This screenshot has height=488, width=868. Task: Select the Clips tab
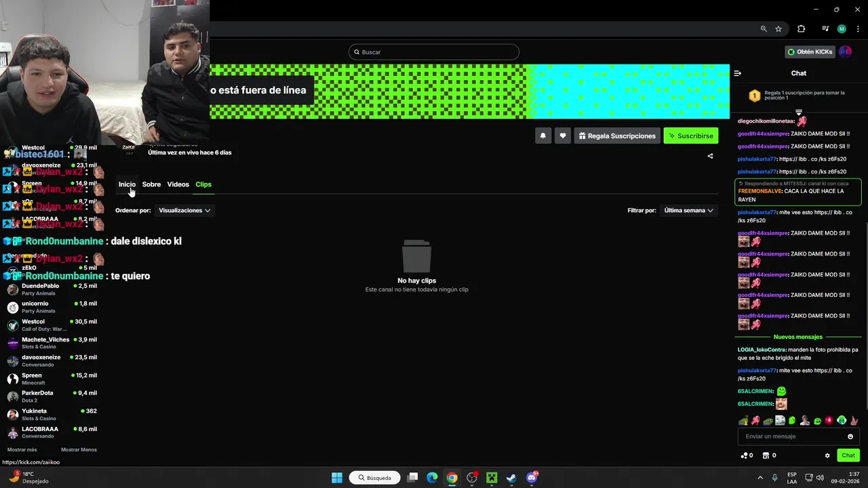203,184
